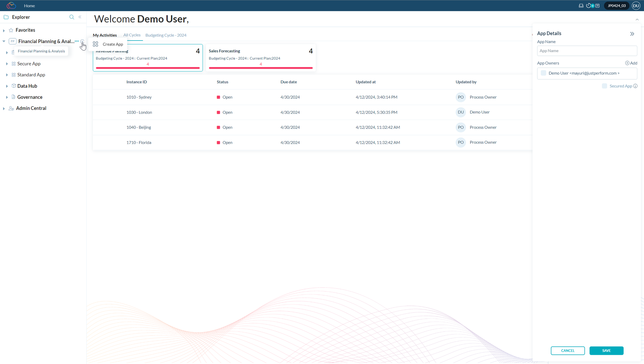The width and height of the screenshot is (644, 364).
Task: Collapse App Details panel with the double arrow
Action: tap(632, 34)
